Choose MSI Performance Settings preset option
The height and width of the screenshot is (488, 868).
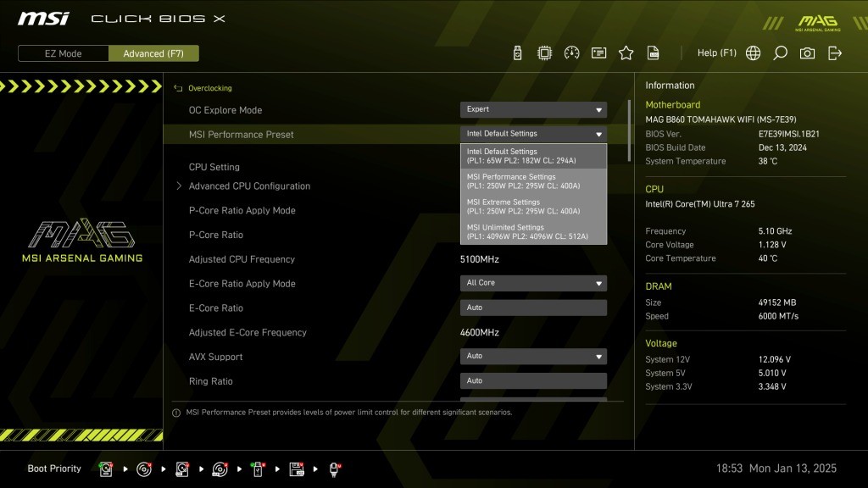533,181
